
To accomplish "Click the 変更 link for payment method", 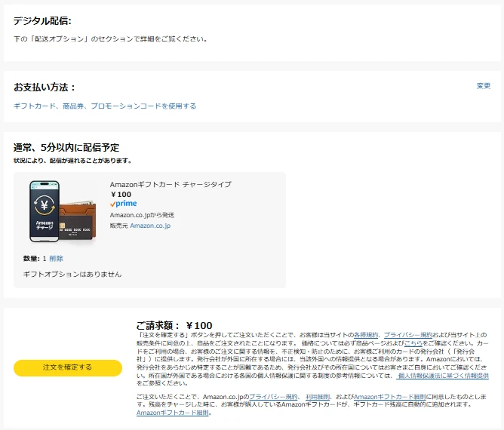I will (x=484, y=86).
